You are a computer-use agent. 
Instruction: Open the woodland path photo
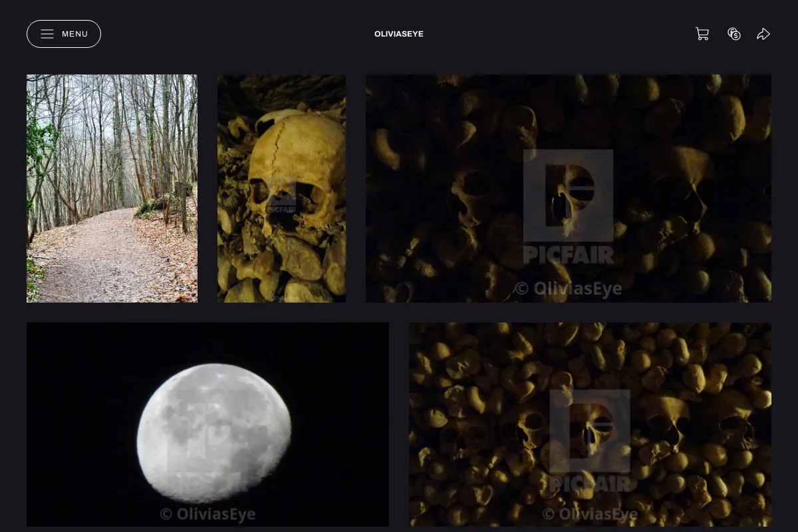click(112, 188)
